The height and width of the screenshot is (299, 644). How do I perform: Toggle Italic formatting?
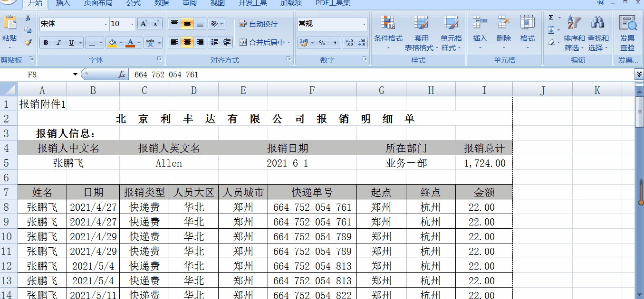coord(58,43)
